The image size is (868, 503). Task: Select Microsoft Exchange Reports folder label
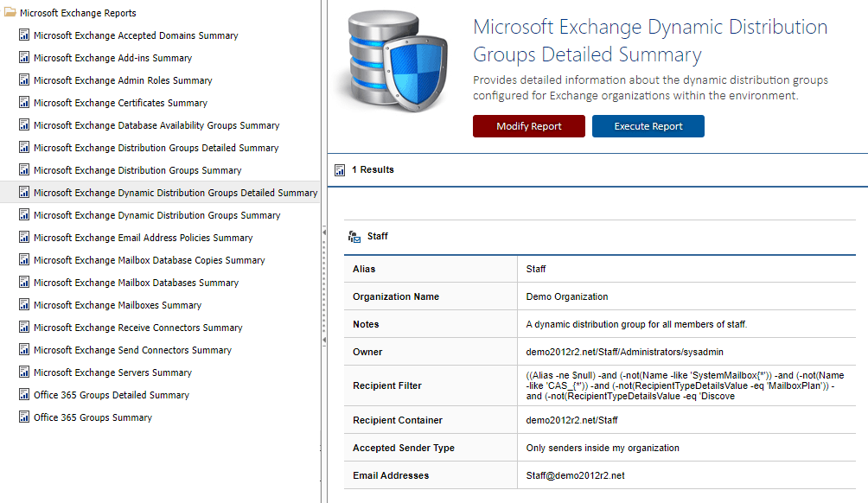tap(78, 13)
